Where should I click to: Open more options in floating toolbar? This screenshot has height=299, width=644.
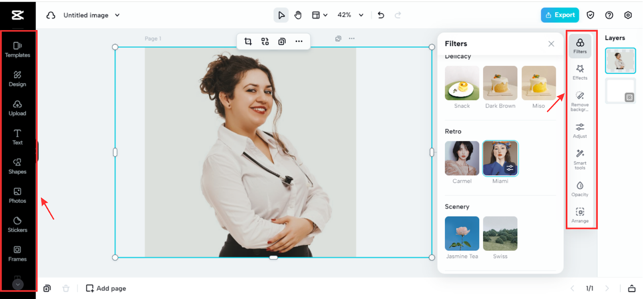coord(299,41)
